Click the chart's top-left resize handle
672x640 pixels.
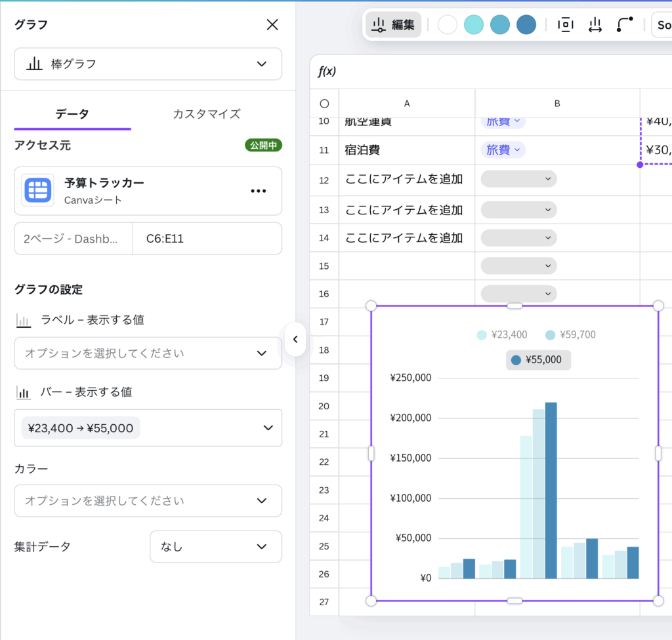coord(371,306)
